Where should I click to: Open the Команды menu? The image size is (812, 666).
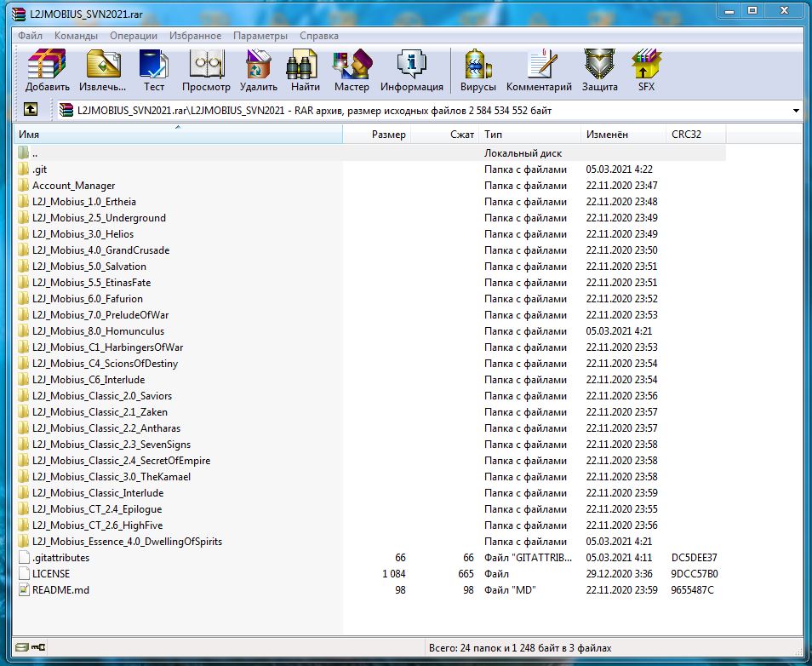pos(76,36)
